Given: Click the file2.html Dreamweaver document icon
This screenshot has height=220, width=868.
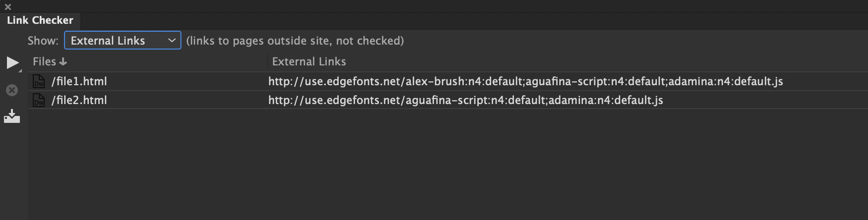Looking at the screenshot, I should (x=39, y=100).
